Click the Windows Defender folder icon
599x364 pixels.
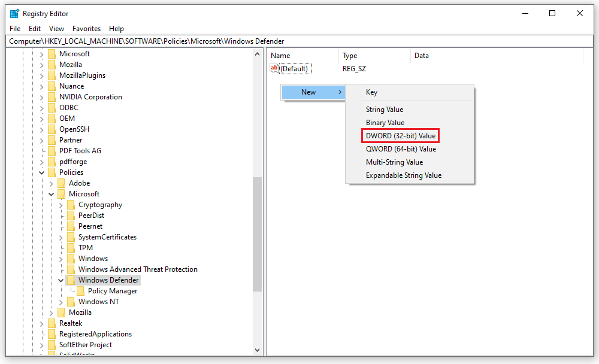(x=71, y=280)
